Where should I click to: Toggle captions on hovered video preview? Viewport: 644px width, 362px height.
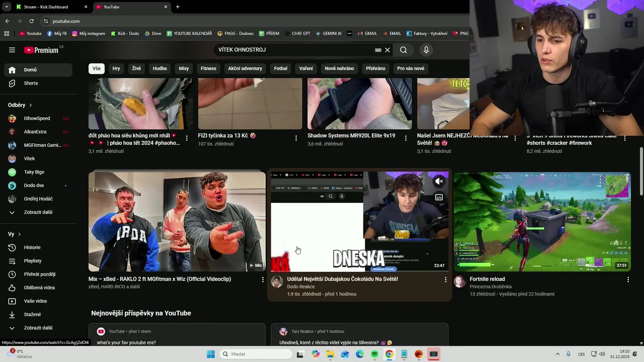tap(439, 197)
